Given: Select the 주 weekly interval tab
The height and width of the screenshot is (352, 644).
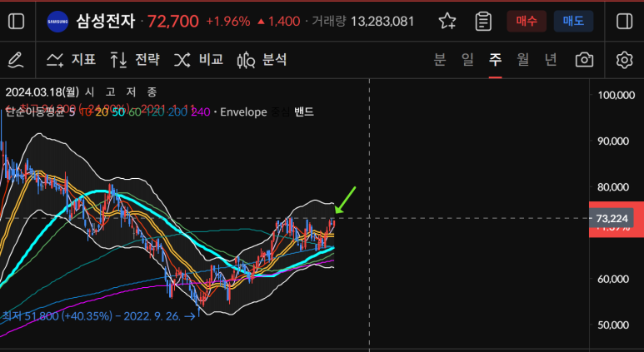Looking at the screenshot, I should coord(496,60).
